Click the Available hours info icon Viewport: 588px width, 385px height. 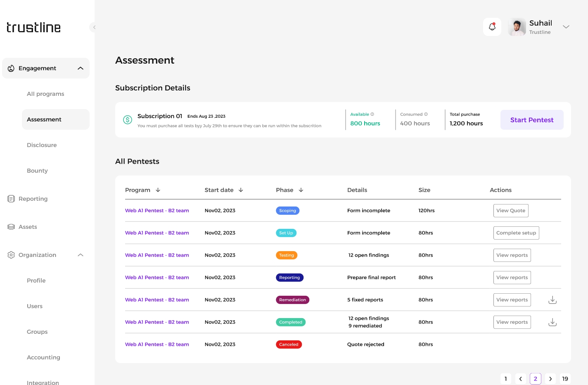coord(372,114)
